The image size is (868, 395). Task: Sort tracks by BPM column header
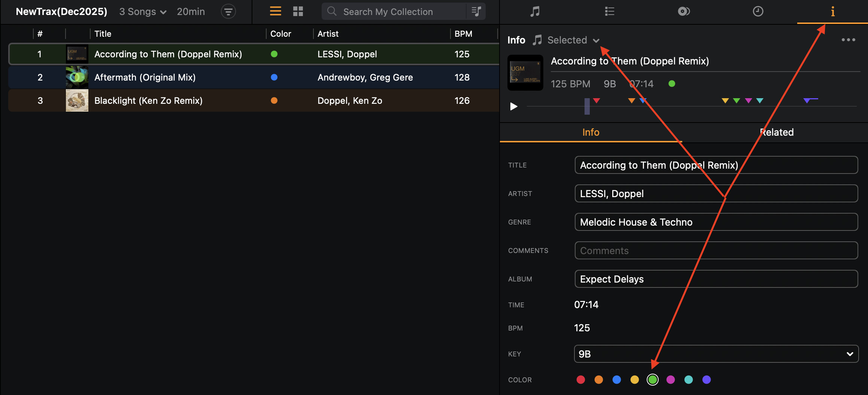click(463, 34)
